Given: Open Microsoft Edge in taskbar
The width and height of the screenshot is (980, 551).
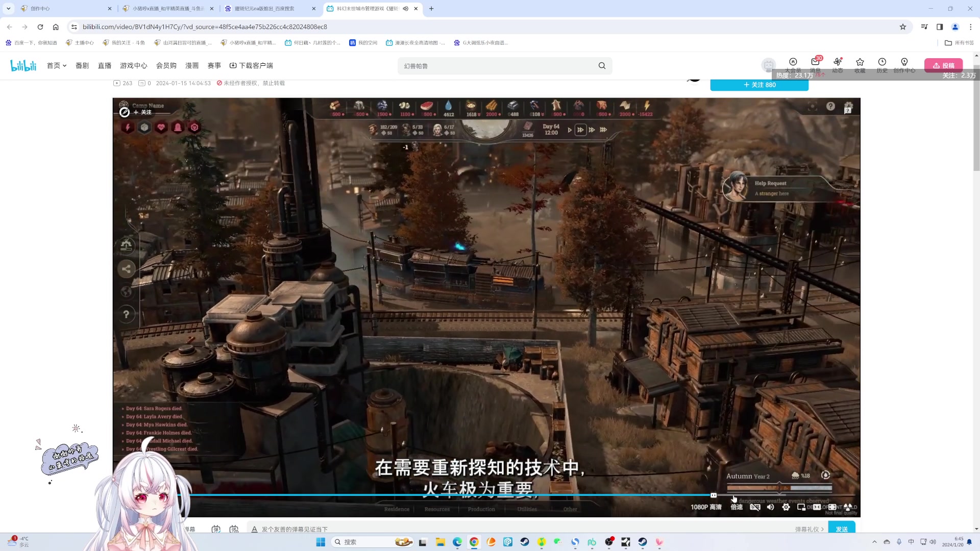Looking at the screenshot, I should click(457, 542).
